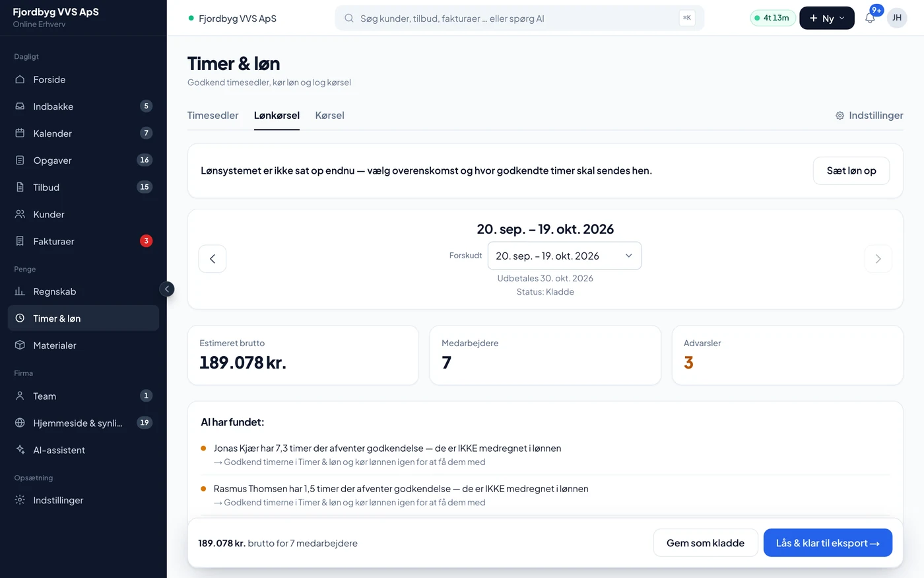
Task: Click the ⌘K shortcut badge
Action: click(687, 18)
